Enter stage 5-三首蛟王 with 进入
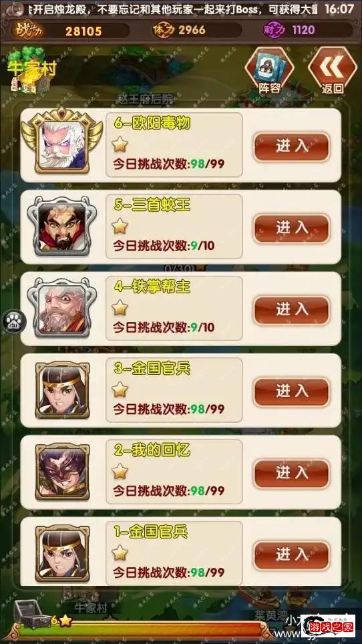This screenshot has height=644, width=362. pos(291,228)
